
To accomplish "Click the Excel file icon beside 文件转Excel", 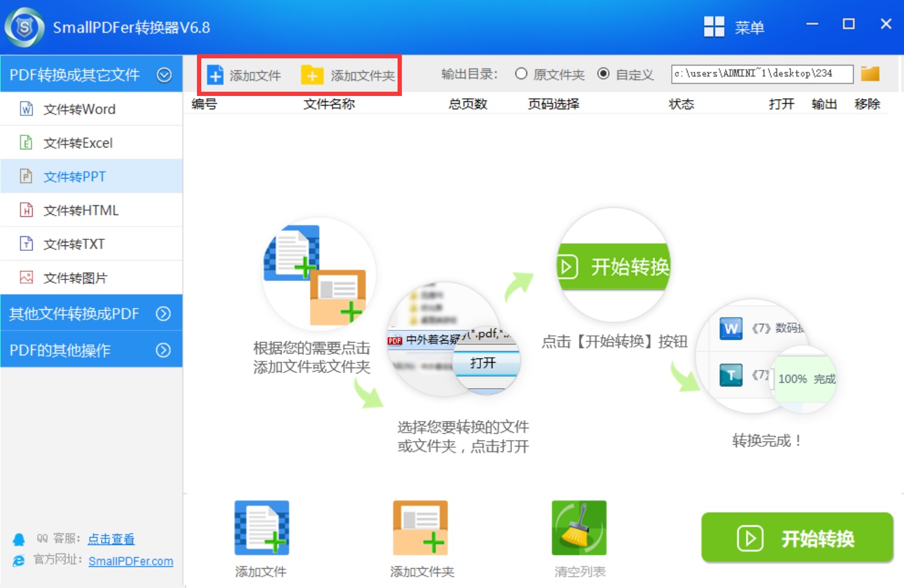I will [x=26, y=143].
